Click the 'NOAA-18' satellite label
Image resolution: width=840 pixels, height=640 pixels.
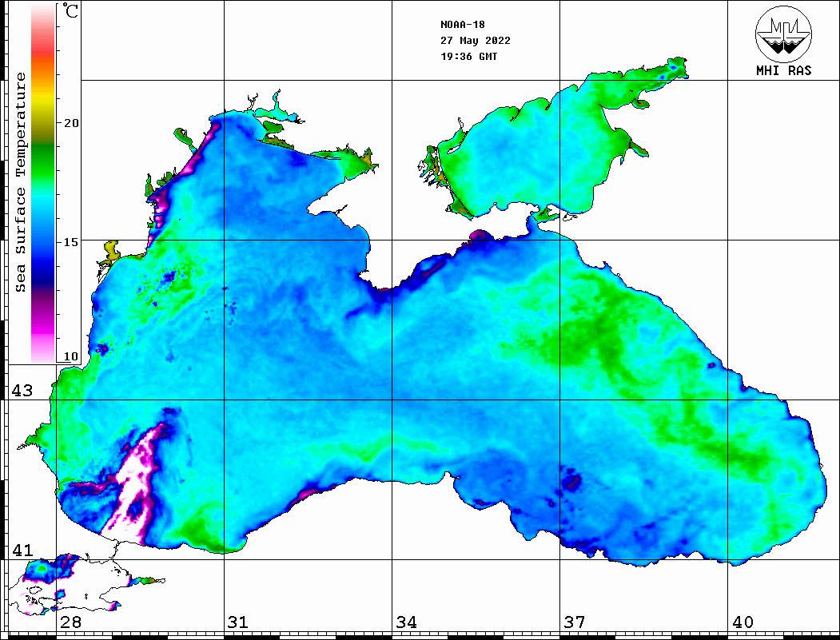click(x=462, y=25)
